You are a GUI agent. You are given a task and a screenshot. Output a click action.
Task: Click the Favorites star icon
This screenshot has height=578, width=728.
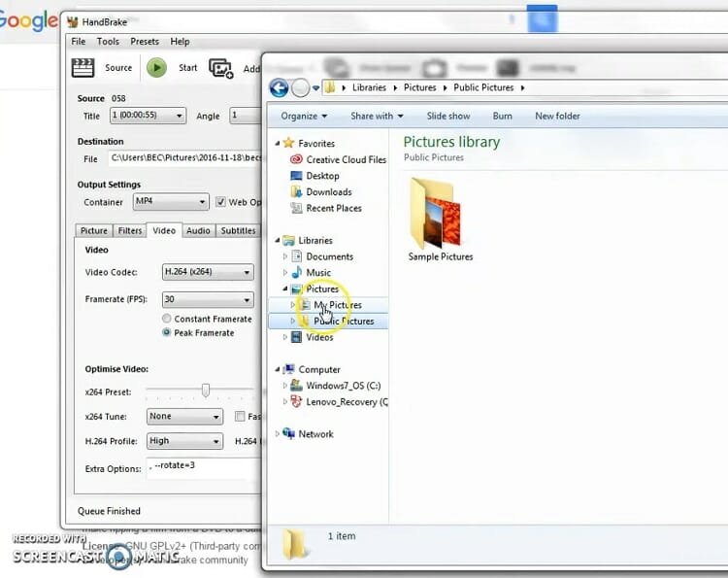(x=288, y=143)
